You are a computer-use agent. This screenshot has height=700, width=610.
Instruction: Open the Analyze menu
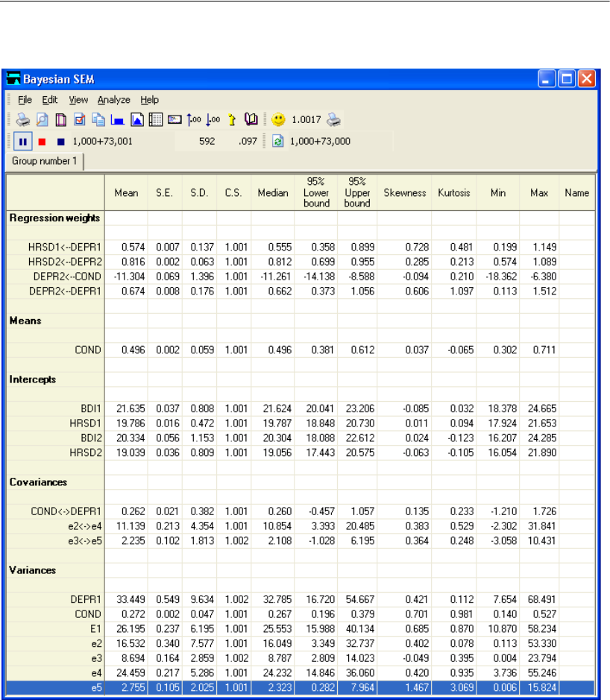click(113, 100)
